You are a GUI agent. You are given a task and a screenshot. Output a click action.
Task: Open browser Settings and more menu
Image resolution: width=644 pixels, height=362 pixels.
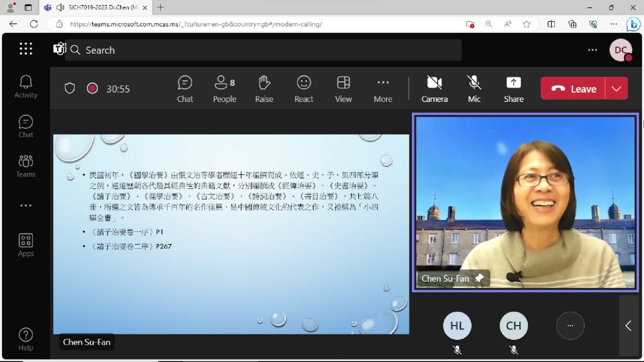tap(614, 24)
